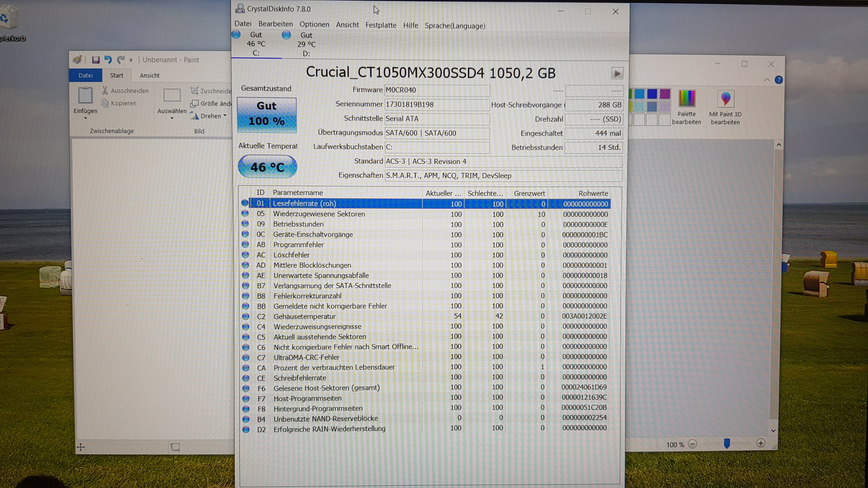The height and width of the screenshot is (488, 868).
Task: Click the next disk arrow beside the drive name
Action: 617,73
